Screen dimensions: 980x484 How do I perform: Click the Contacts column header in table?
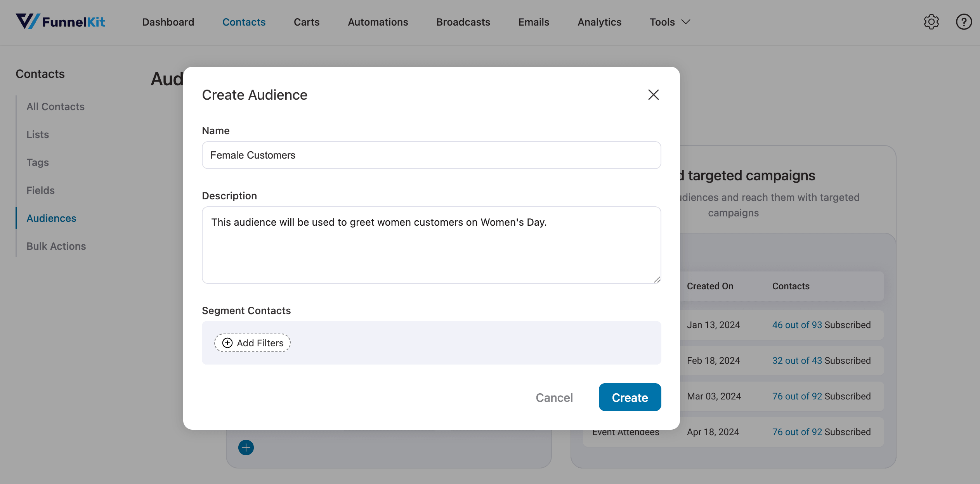[x=791, y=286]
